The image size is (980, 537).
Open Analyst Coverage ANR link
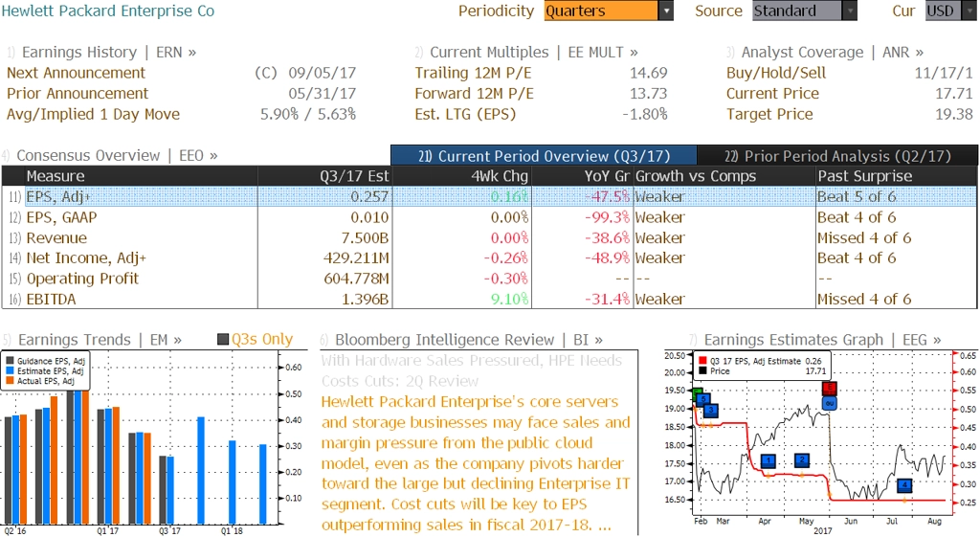click(x=833, y=53)
